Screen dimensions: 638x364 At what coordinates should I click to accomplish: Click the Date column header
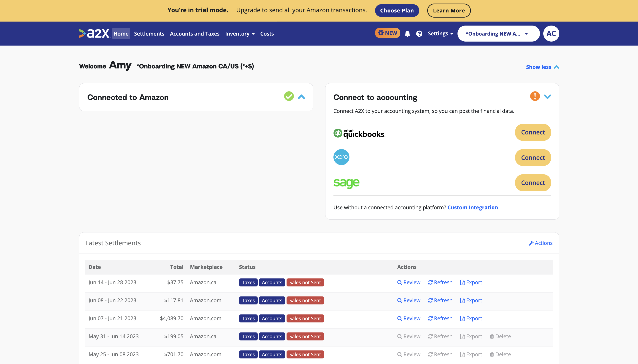tap(94, 267)
